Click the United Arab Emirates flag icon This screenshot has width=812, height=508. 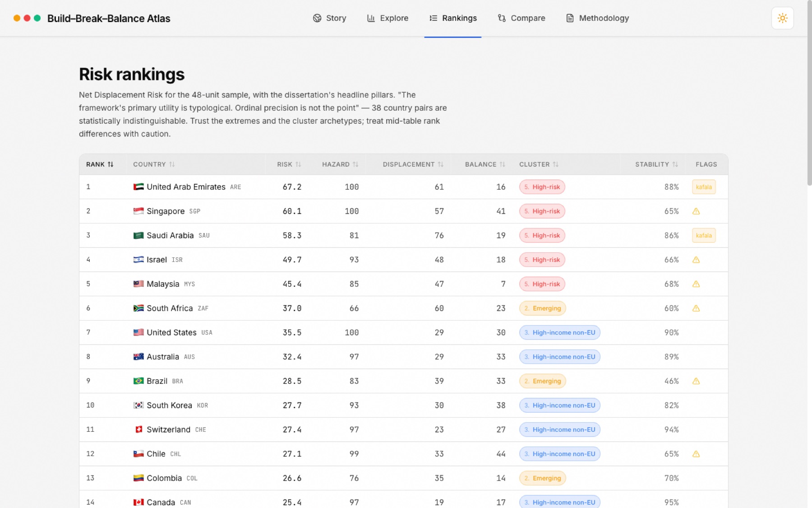138,187
